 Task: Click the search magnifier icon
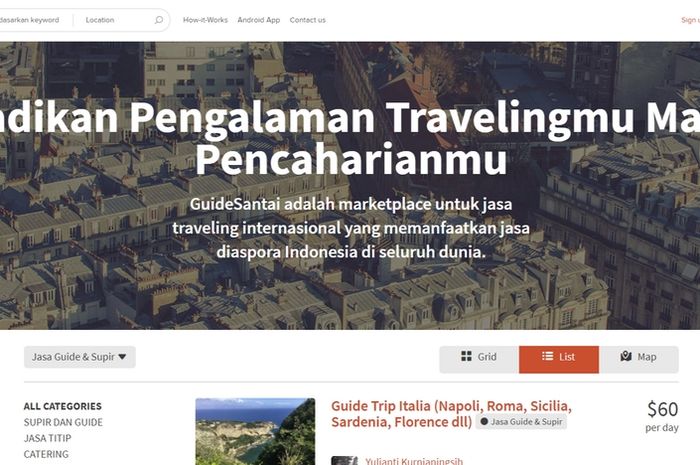[158, 20]
